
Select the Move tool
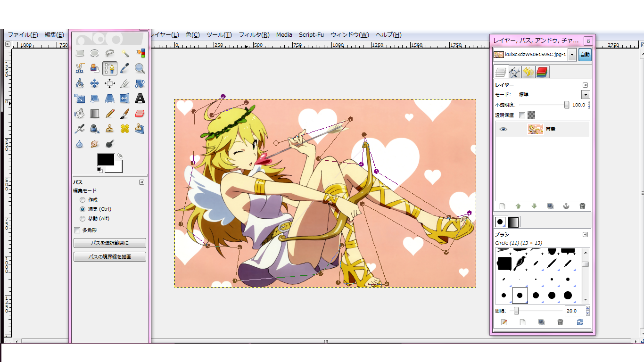click(95, 83)
